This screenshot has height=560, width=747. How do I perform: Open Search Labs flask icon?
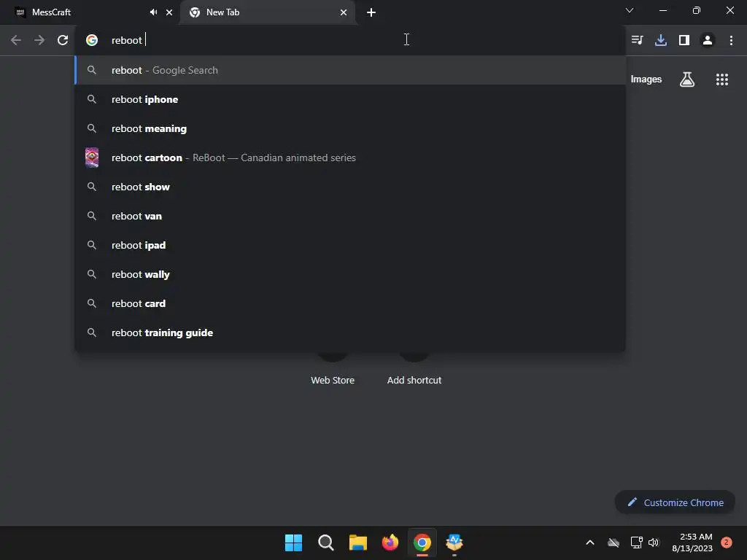(x=687, y=79)
